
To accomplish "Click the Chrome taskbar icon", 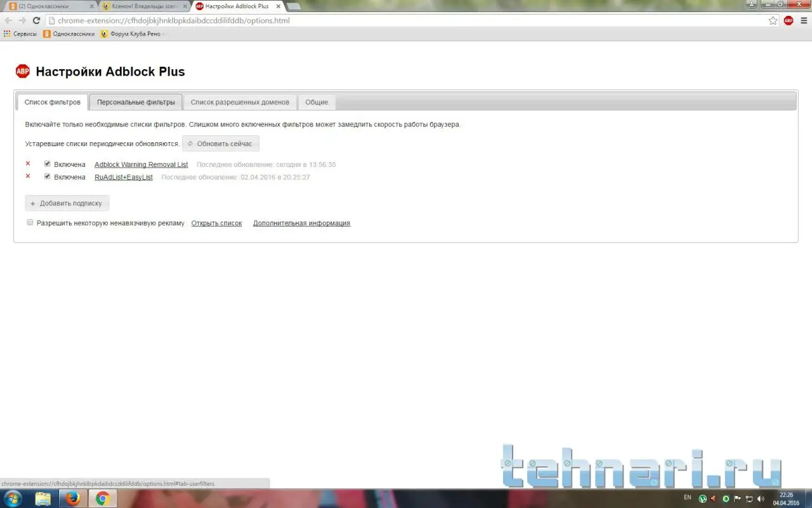I will point(102,498).
